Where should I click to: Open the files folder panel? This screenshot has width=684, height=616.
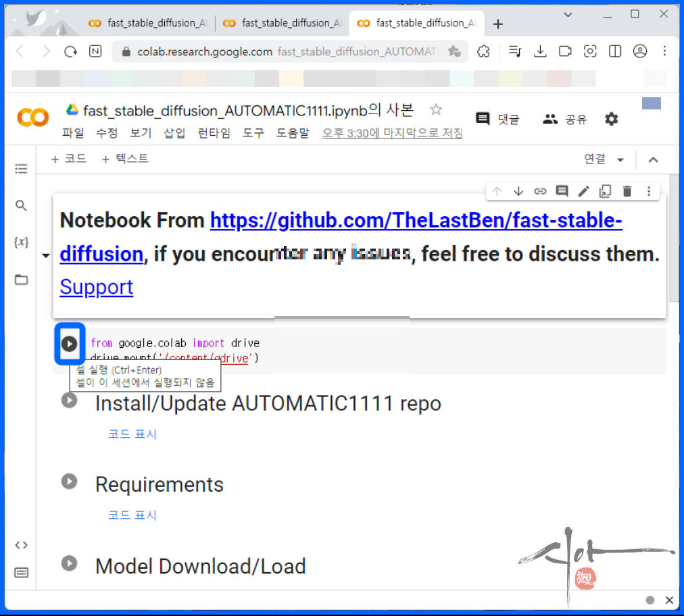click(x=21, y=280)
